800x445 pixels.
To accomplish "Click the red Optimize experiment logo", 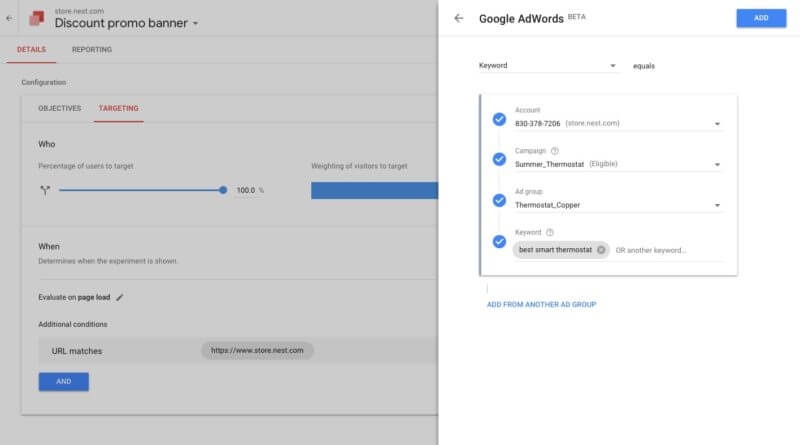I will pos(37,18).
